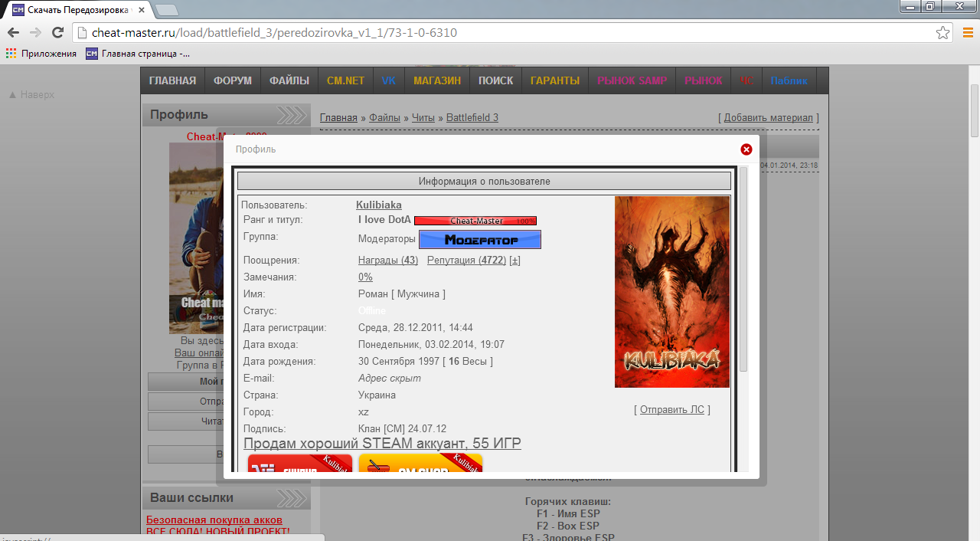Click the Модератор group badge
980x541 pixels.
479,240
